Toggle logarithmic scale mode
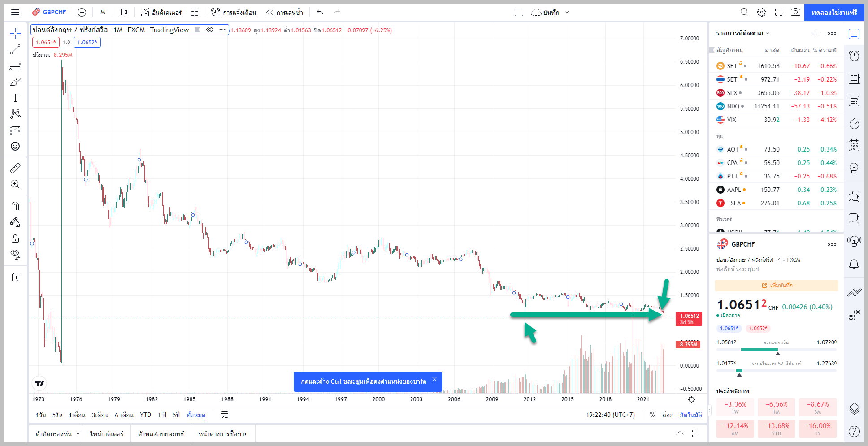This screenshot has width=868, height=446. 668,415
